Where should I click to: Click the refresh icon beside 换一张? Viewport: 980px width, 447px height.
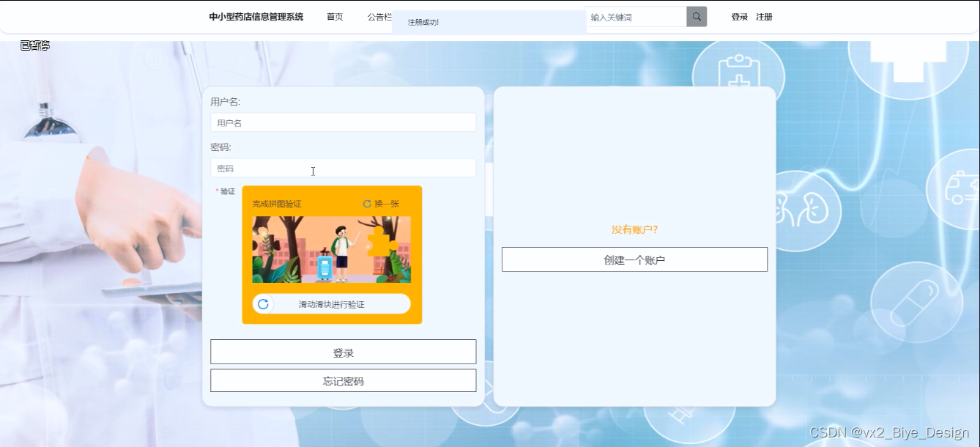pos(367,204)
